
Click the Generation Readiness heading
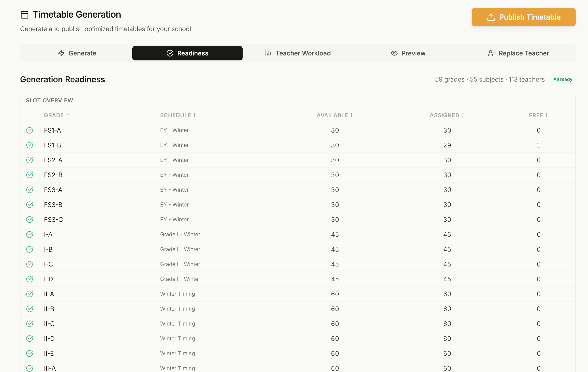point(62,79)
